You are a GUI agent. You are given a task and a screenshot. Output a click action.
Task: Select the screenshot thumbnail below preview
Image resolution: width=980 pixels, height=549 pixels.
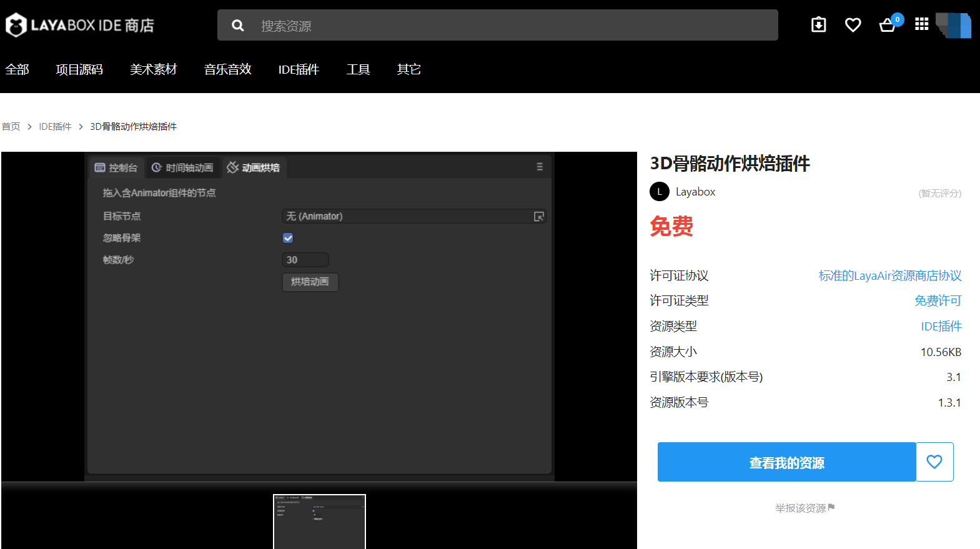319,522
